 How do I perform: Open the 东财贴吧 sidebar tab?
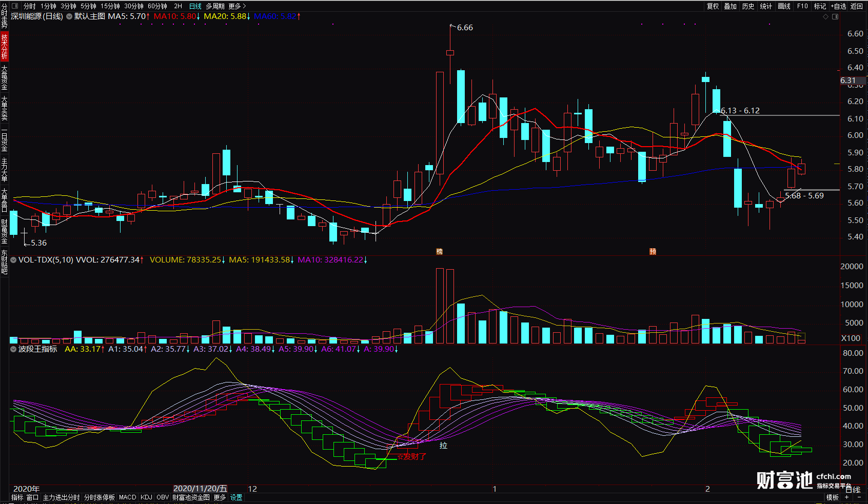(x=4, y=262)
